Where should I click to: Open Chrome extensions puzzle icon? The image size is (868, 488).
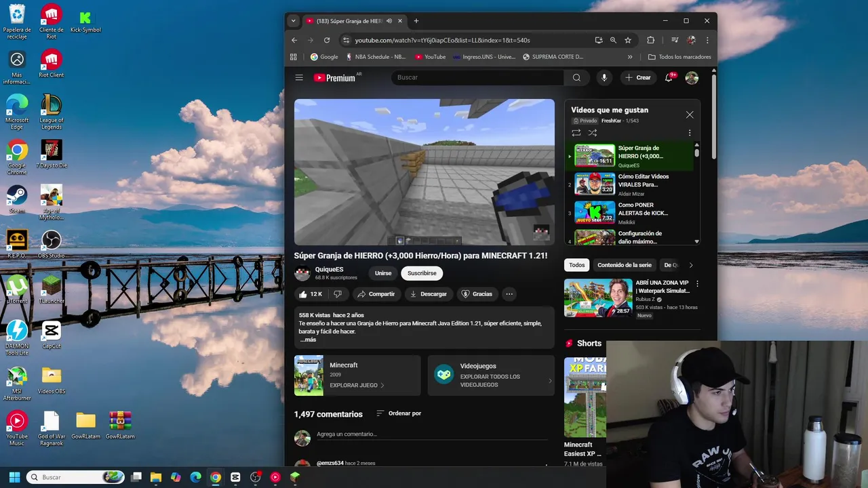(651, 40)
